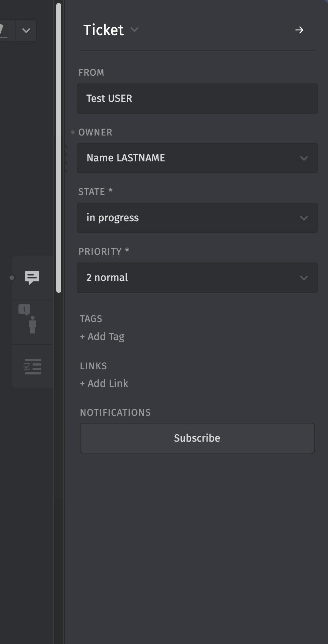Open the ticket speech-bubble sidebar tab
The height and width of the screenshot is (644, 328).
[x=32, y=278]
